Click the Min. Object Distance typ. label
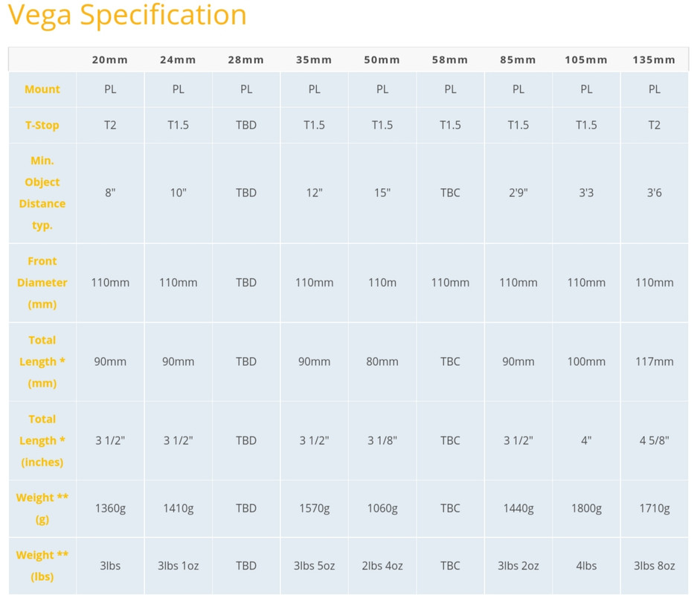This screenshot has width=700, height=595. [42, 193]
